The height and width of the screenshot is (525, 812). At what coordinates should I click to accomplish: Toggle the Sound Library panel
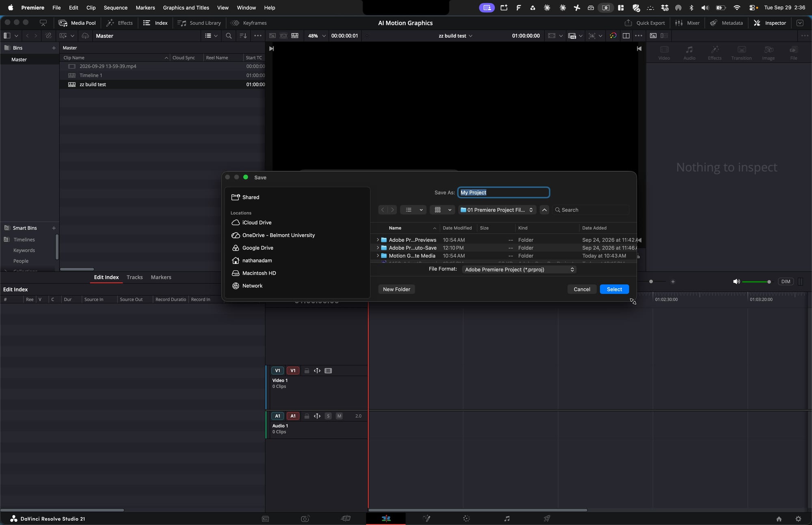[199, 23]
